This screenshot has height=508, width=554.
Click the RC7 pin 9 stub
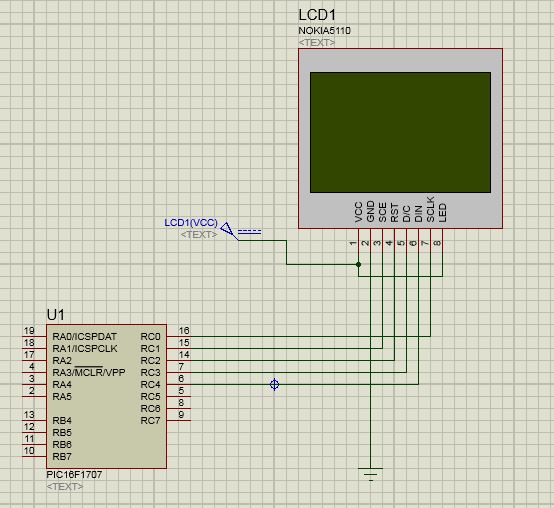coord(179,420)
